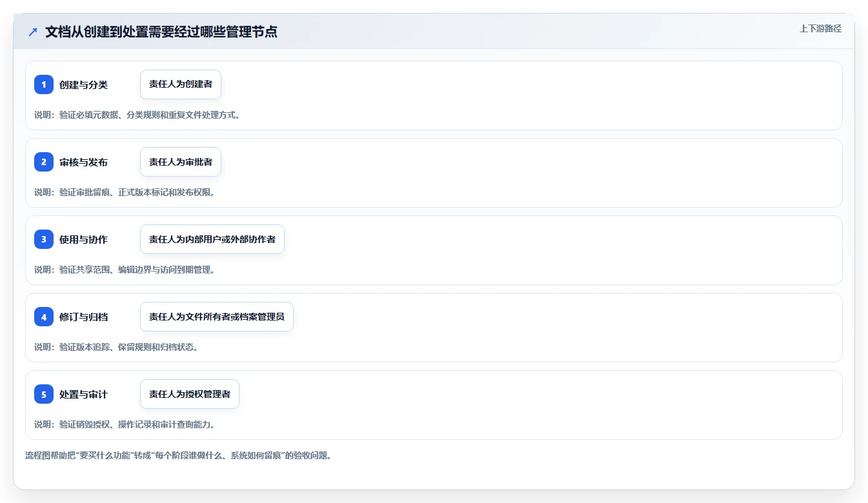The width and height of the screenshot is (868, 503).
Task: Select the 修订与归档 step title
Action: point(83,317)
